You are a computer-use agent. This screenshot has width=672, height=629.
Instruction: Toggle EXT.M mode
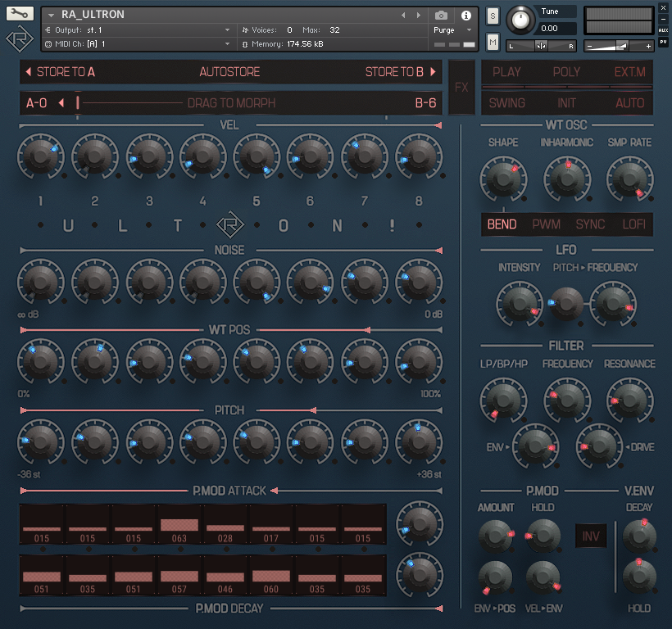click(x=629, y=72)
